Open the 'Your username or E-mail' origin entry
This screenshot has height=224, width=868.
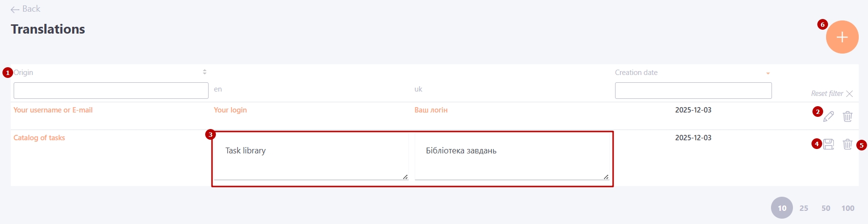tap(53, 110)
